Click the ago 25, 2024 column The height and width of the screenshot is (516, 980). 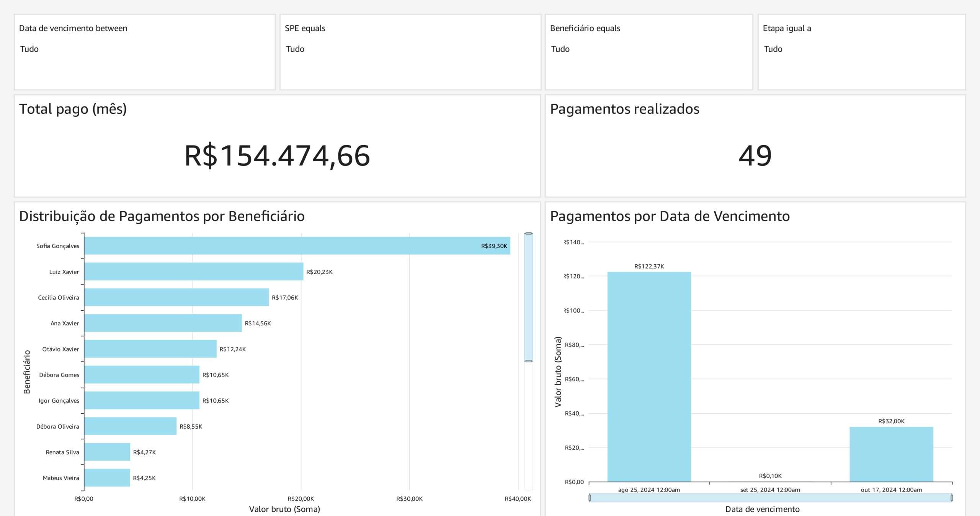tap(649, 377)
